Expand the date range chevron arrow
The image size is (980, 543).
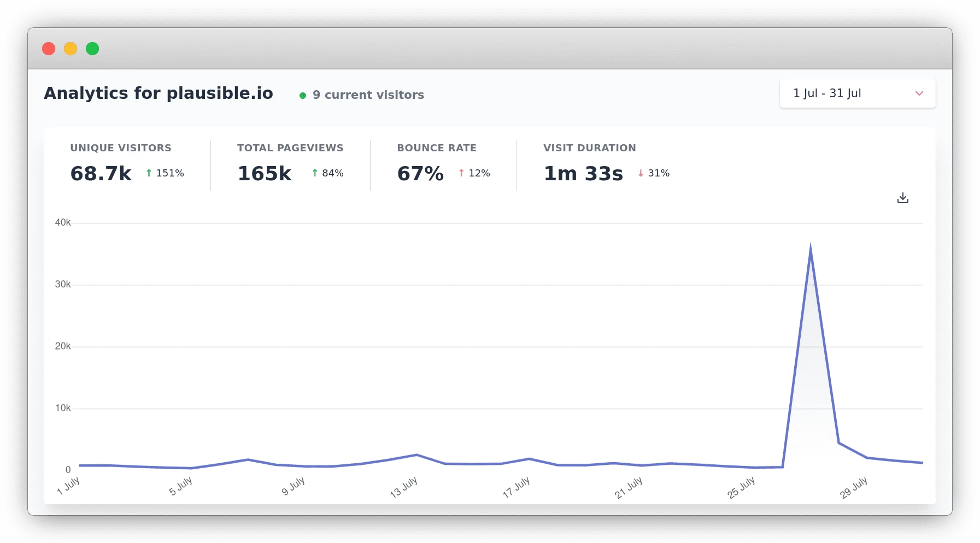[x=919, y=93]
